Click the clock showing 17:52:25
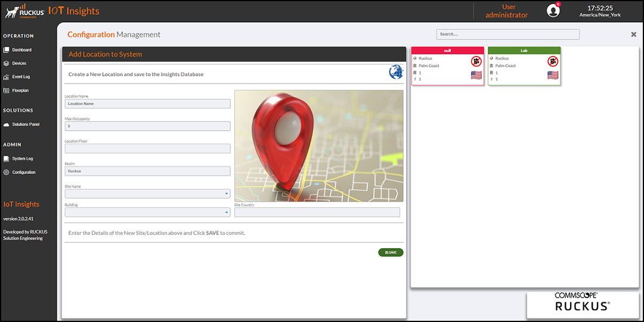 point(600,8)
